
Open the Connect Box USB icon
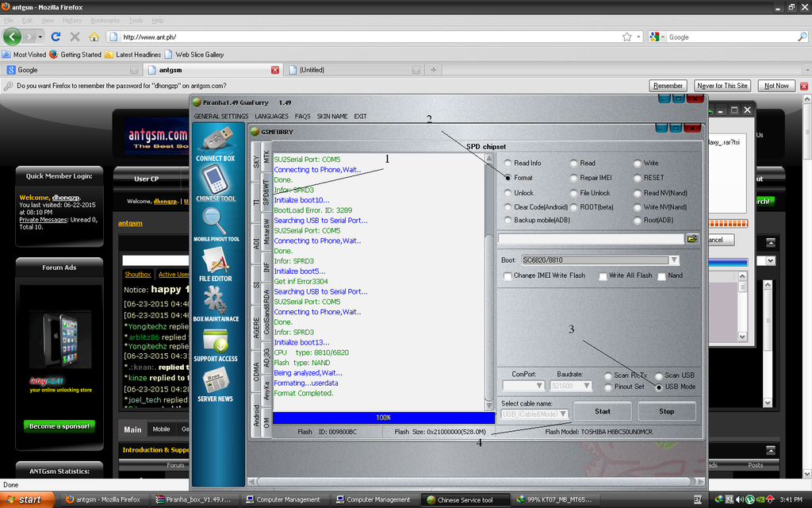pyautogui.click(x=216, y=140)
